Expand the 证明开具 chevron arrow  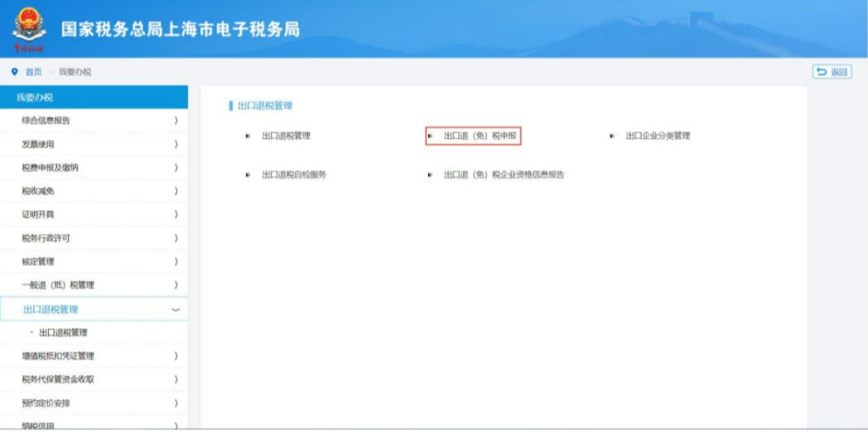pos(176,214)
